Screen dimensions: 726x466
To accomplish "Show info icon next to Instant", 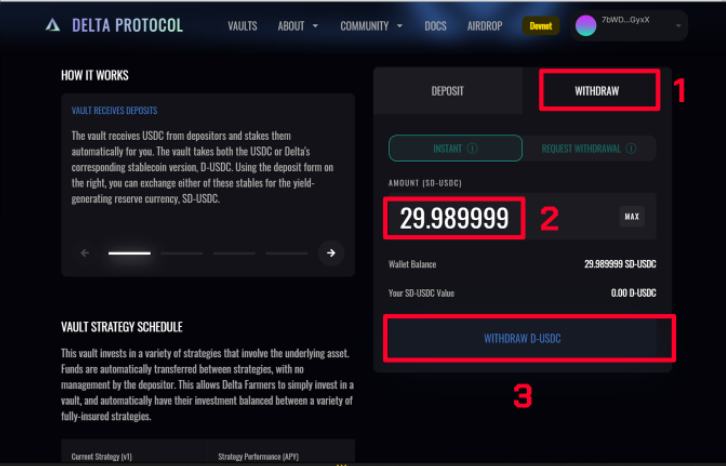I will point(472,149).
